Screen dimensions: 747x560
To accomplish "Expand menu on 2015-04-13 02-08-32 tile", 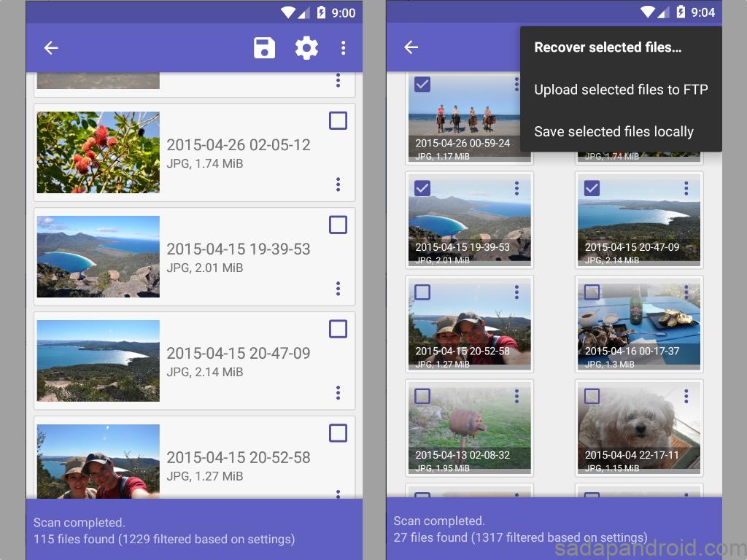I will pos(516,396).
